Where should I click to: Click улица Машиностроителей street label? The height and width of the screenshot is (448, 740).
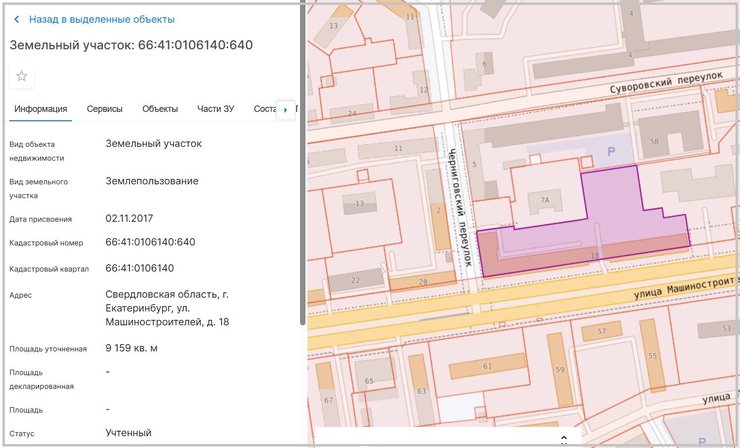[686, 287]
